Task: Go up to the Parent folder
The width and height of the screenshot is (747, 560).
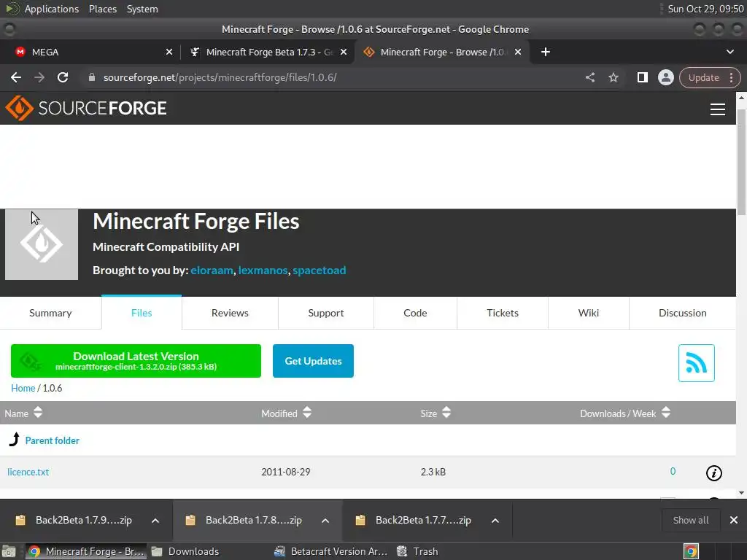Action: pyautogui.click(x=52, y=440)
